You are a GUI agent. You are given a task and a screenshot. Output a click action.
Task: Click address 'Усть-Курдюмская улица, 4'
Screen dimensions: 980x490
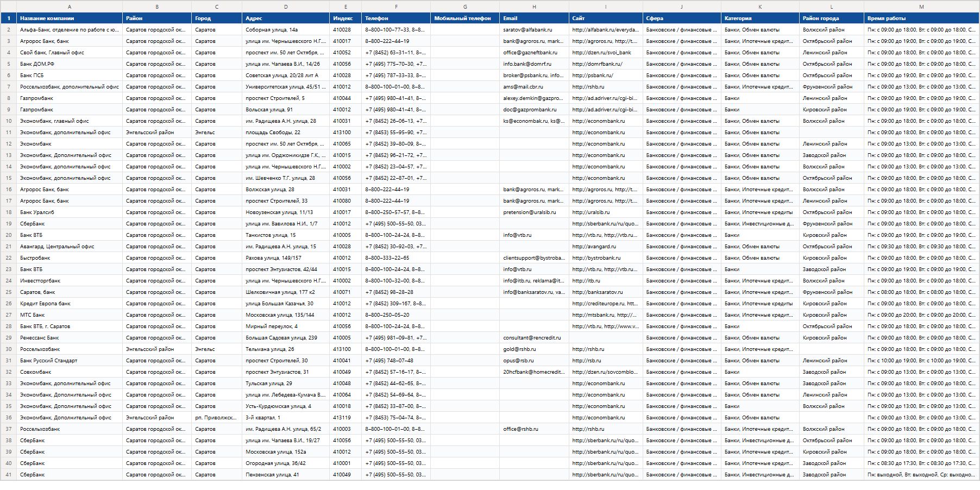(x=286, y=406)
